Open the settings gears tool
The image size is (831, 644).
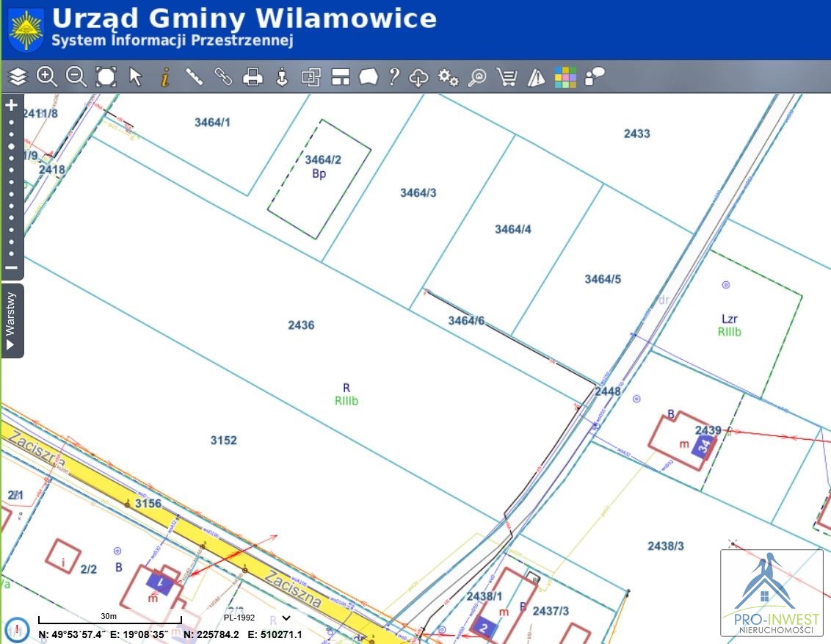click(x=448, y=76)
